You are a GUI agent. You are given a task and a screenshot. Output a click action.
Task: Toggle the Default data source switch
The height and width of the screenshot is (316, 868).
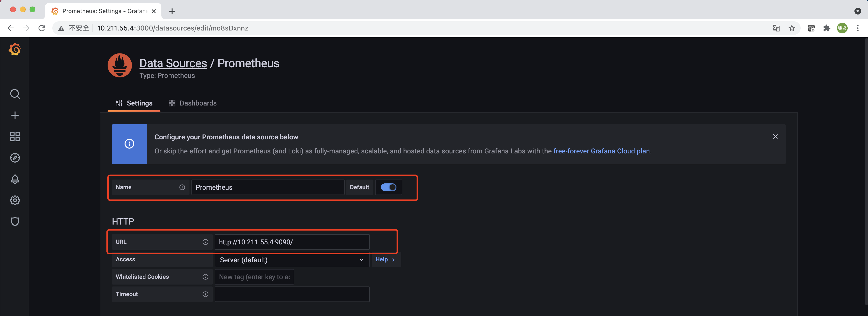pos(388,187)
